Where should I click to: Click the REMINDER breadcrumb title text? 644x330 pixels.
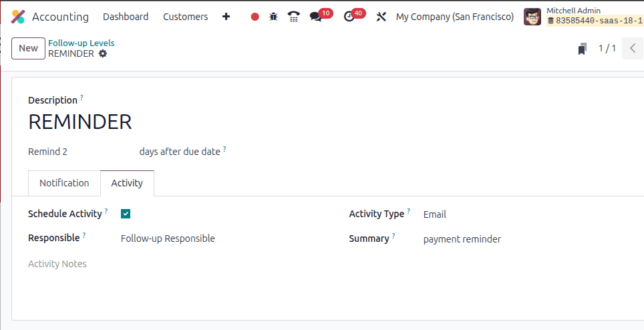point(71,53)
